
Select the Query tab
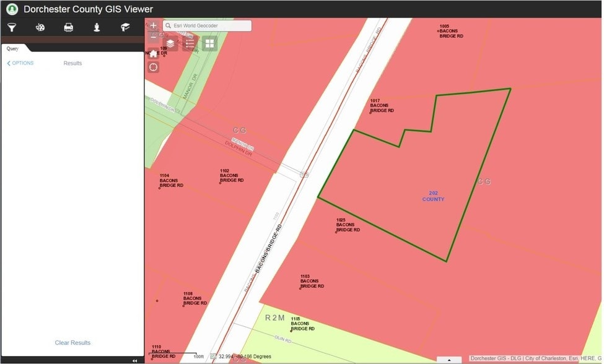pos(12,48)
